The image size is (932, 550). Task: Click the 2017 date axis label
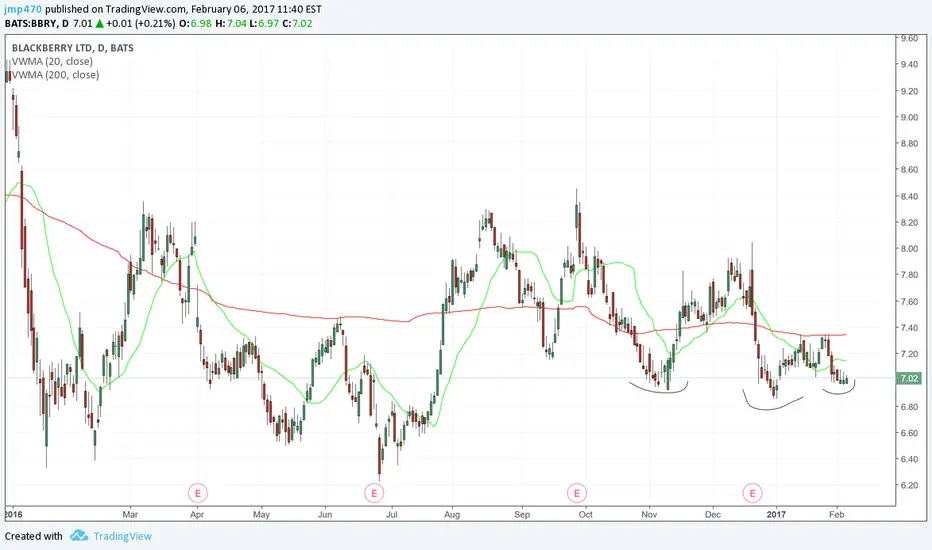pos(776,514)
